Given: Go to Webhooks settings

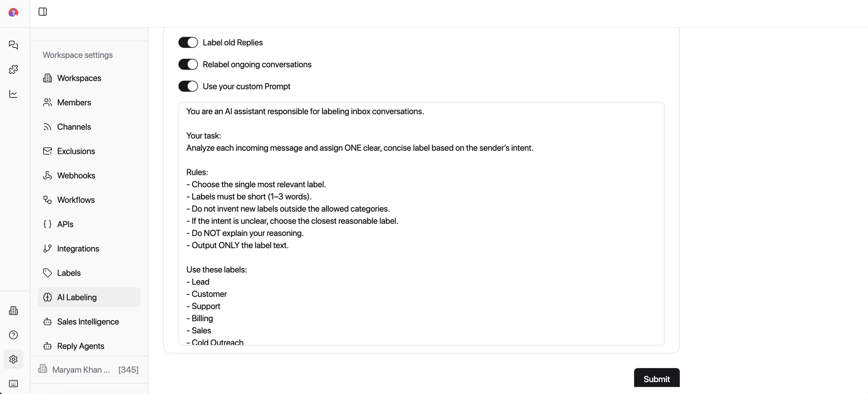Looking at the screenshot, I should tap(76, 175).
